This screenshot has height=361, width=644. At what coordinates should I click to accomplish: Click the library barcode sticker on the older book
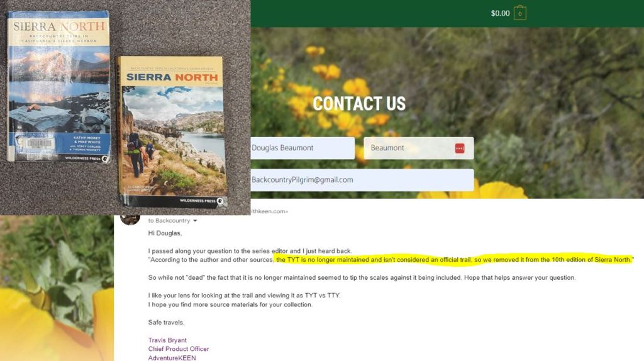(x=39, y=143)
